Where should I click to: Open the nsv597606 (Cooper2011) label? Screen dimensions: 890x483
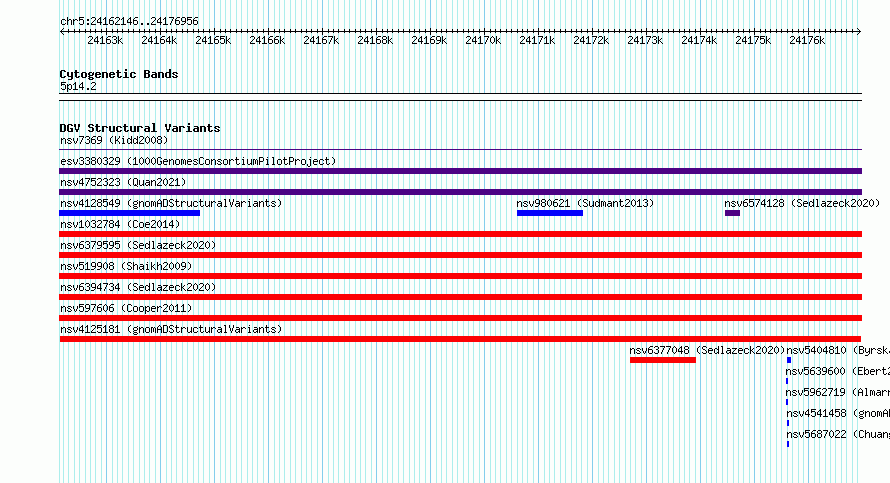point(126,308)
